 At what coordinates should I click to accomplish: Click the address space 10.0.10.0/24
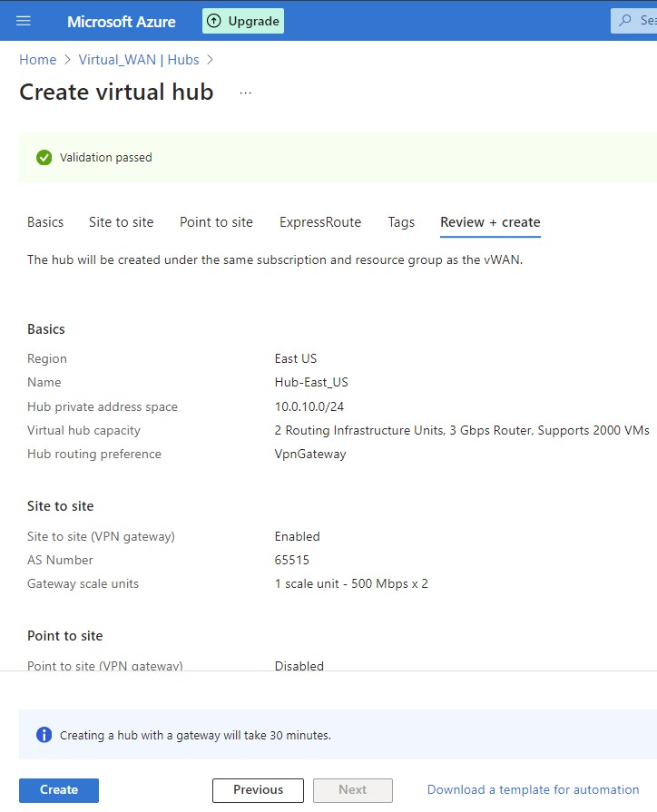[x=309, y=406]
